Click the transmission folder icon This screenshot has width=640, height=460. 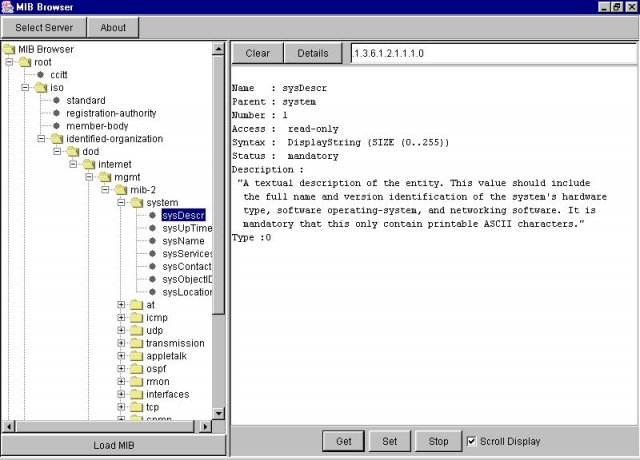tap(137, 343)
